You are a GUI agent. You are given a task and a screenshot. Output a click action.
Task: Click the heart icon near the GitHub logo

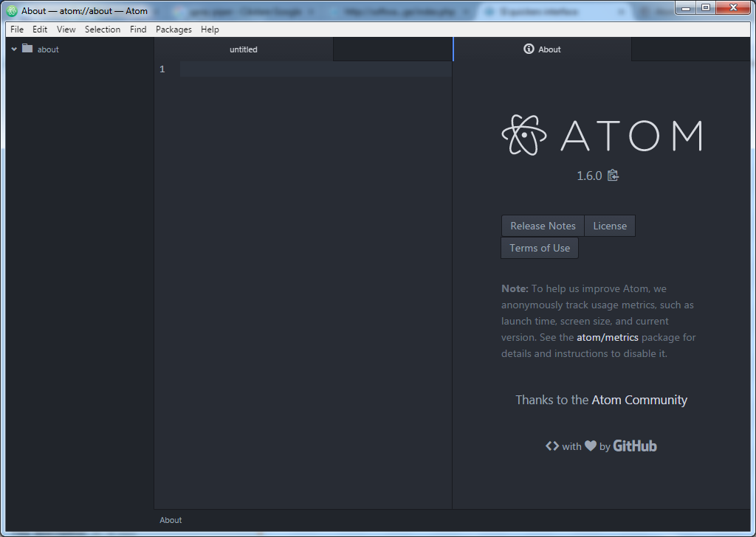pos(590,446)
